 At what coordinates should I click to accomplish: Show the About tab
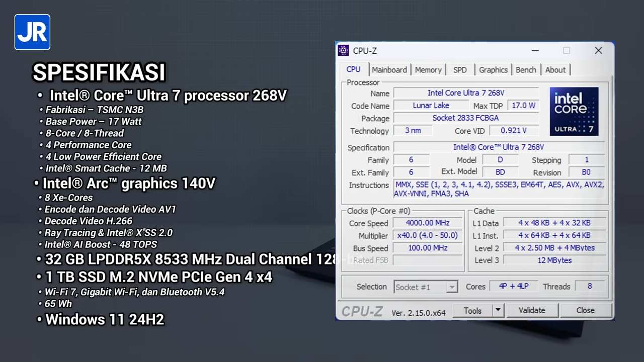click(x=555, y=70)
